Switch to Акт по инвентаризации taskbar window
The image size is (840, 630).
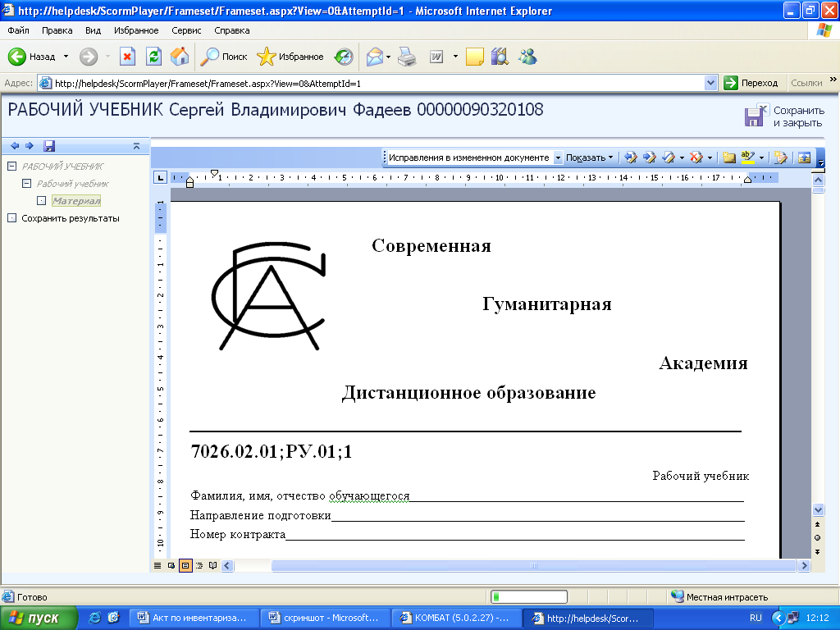(x=195, y=618)
